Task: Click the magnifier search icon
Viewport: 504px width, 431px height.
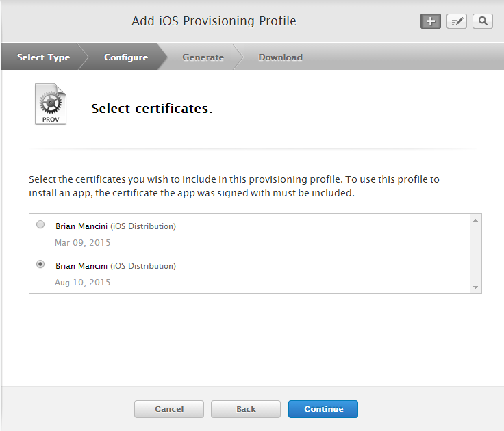Action: point(483,21)
